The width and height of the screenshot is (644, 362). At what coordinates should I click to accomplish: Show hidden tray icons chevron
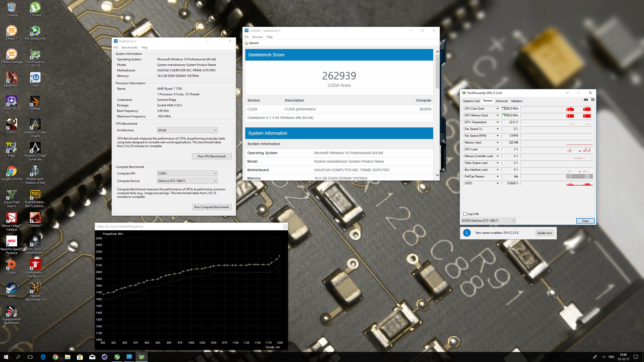coord(604,357)
